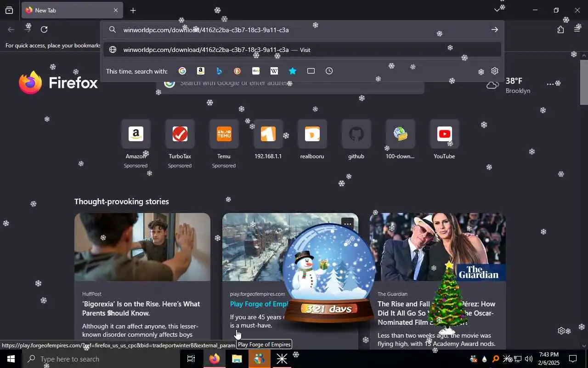Search this time with DuckDuckGo

pyautogui.click(x=237, y=71)
